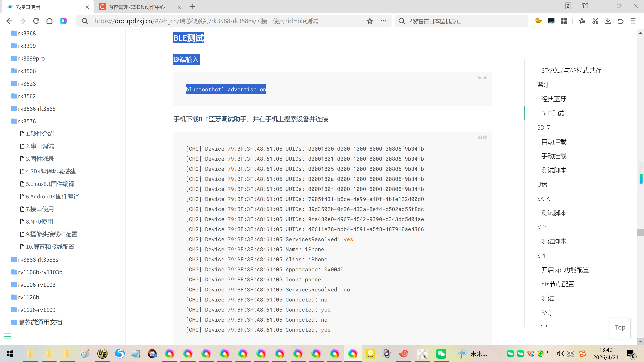Open the browser main menu

633,21
